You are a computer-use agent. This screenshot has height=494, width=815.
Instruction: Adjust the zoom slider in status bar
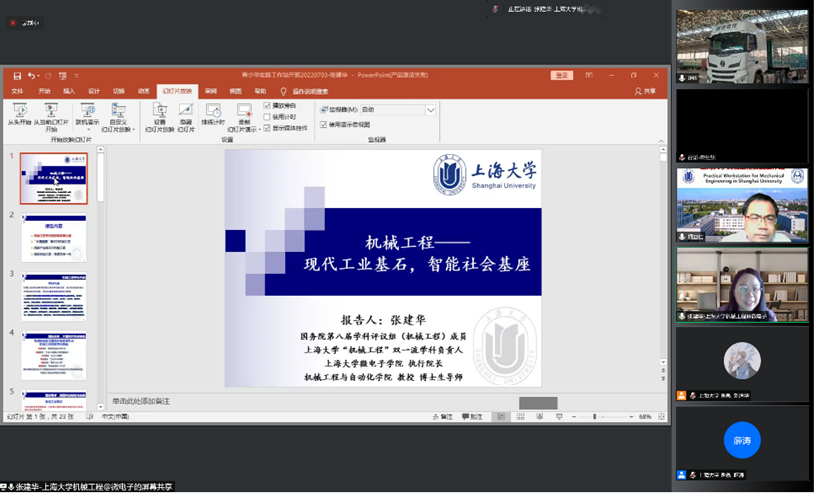coord(595,417)
